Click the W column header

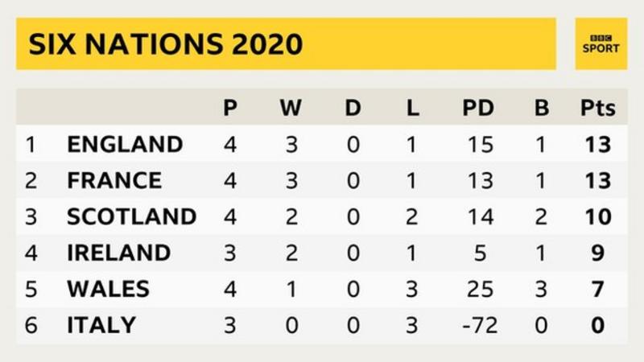click(291, 108)
